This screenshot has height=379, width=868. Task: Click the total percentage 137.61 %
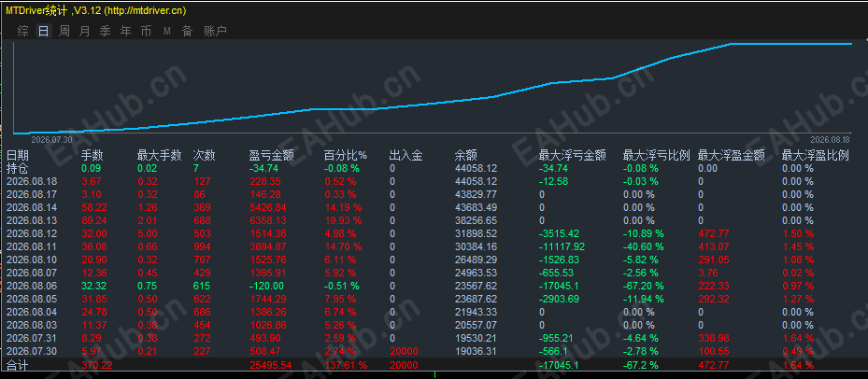pos(346,365)
